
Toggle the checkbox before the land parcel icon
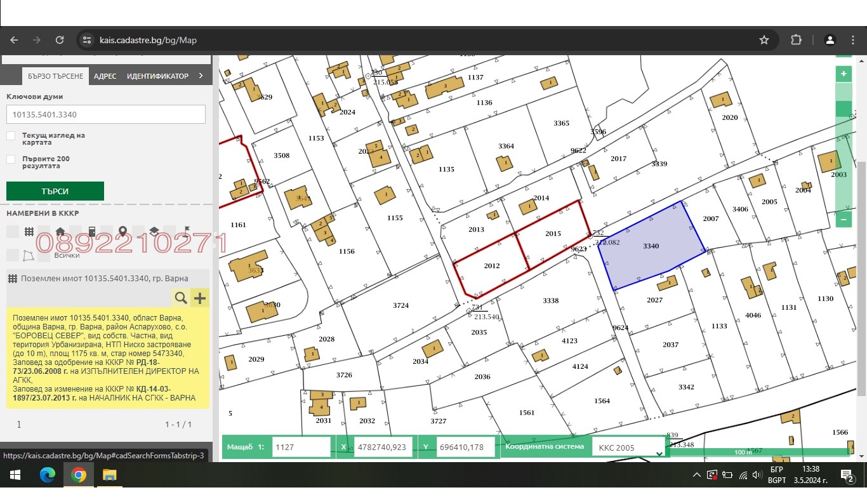coord(12,232)
